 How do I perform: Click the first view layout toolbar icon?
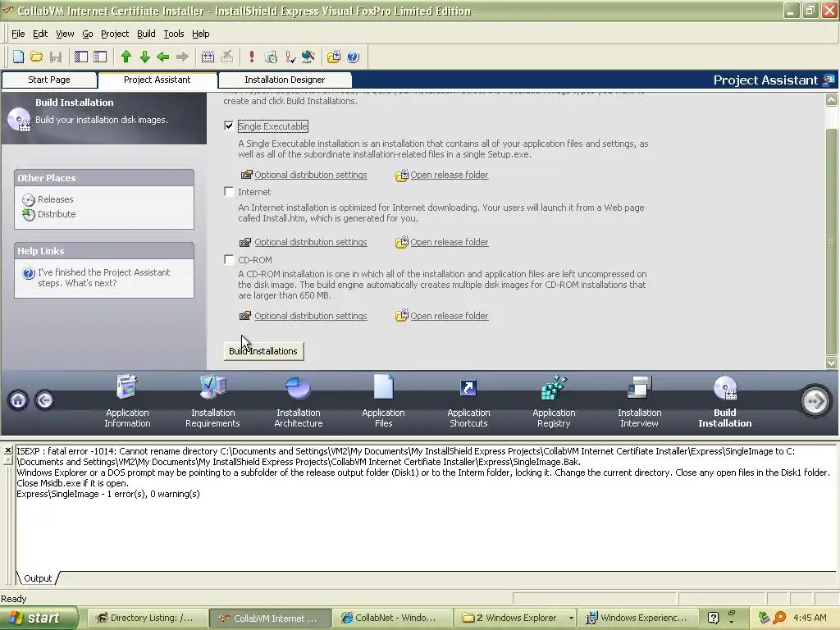click(81, 57)
